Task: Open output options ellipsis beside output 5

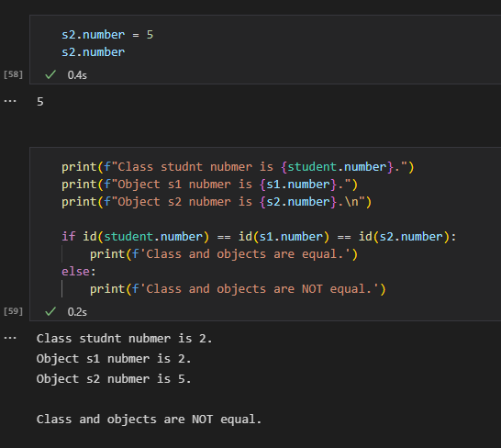Action: [x=10, y=101]
